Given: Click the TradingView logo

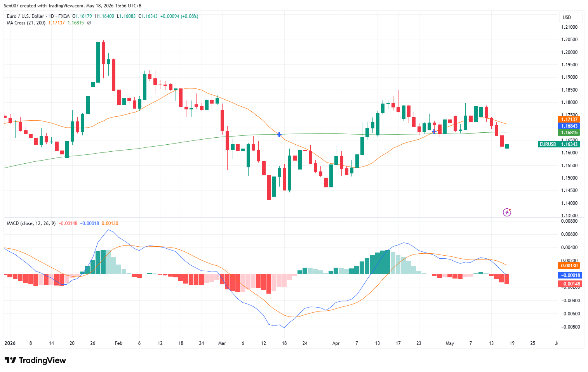Looking at the screenshot, I should click(x=35, y=360).
